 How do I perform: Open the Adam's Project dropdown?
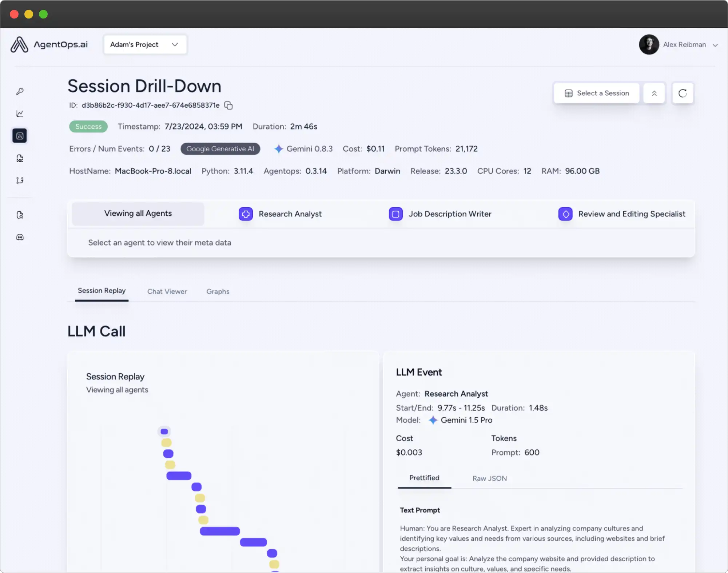click(x=145, y=44)
